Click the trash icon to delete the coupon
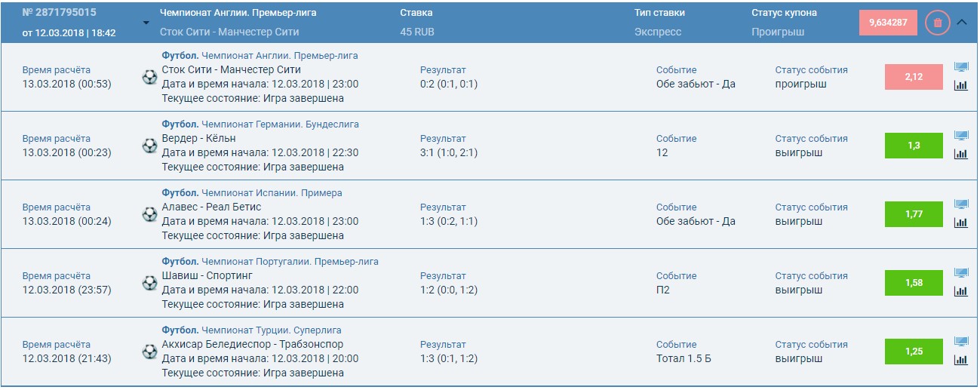The image size is (980, 390). pos(938,23)
